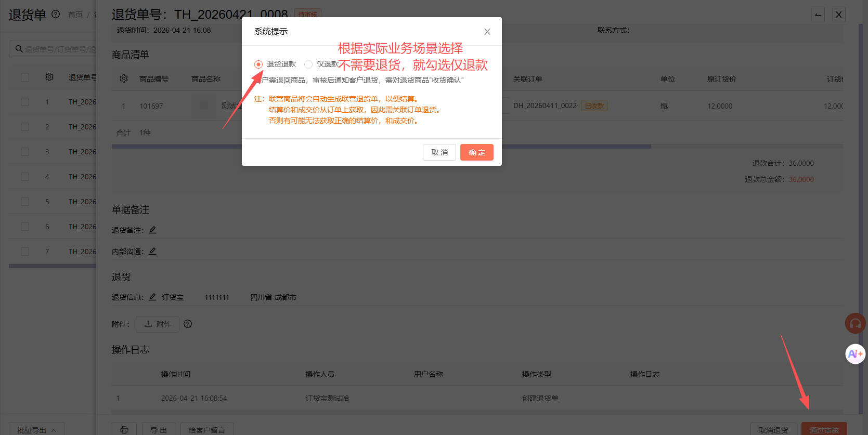
Task: Click the 已收款 tag on linked order
Action: point(594,106)
